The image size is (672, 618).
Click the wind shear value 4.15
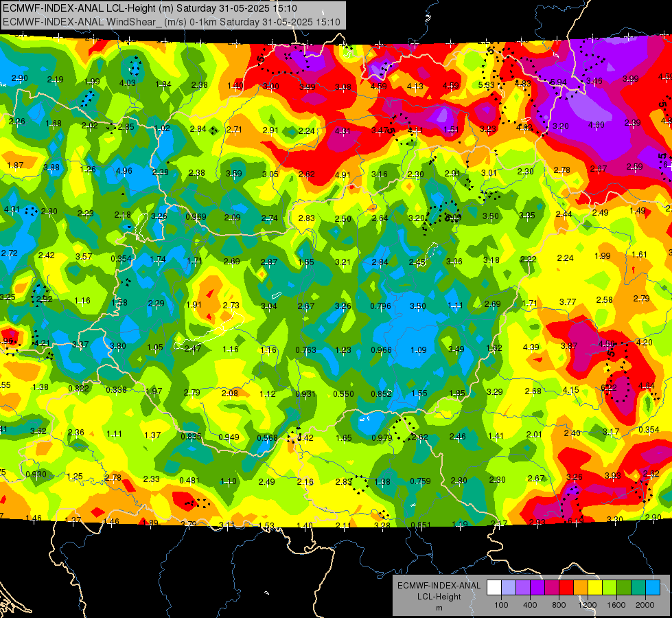tap(570, 390)
